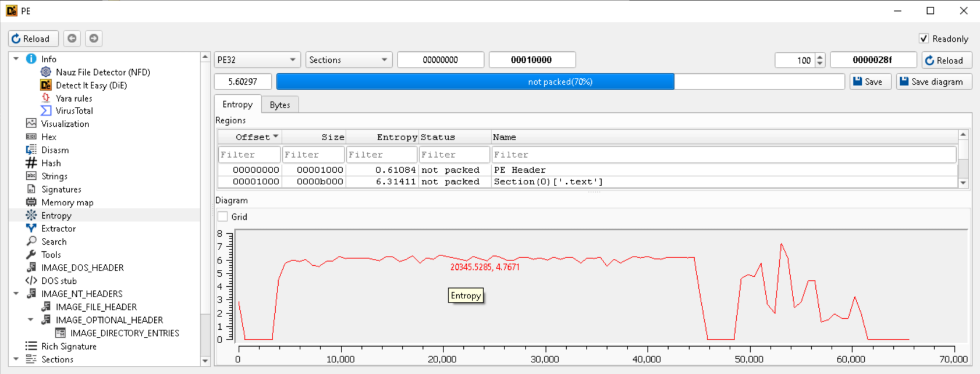The width and height of the screenshot is (980, 374).
Task: Open the PE32 type dropdown
Action: point(257,60)
